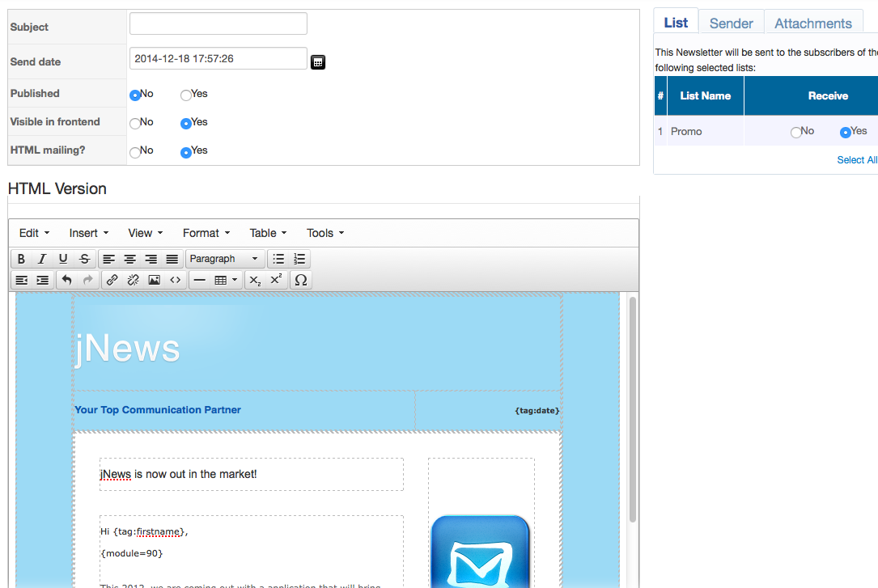Open the Tools menu
The height and width of the screenshot is (588, 878).
(x=325, y=233)
